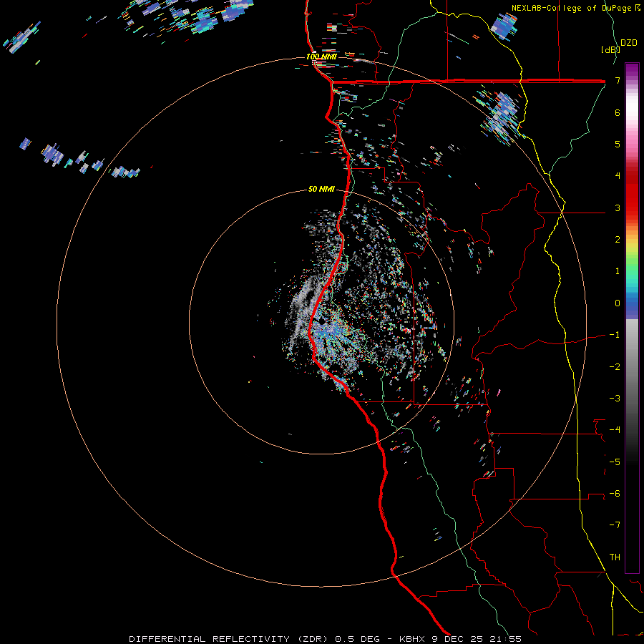Click the 0 value on color scale
The width and height of the screenshot is (644, 644).
[618, 303]
